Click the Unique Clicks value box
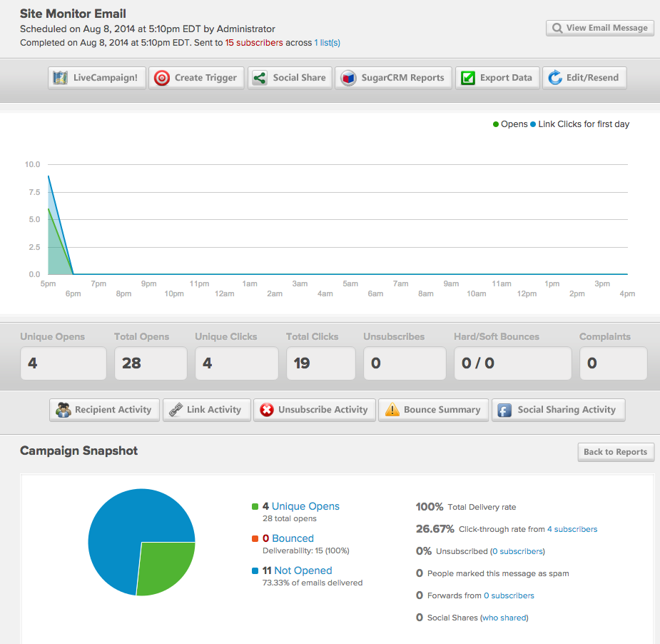Image resolution: width=660 pixels, height=644 pixels. pyautogui.click(x=237, y=363)
